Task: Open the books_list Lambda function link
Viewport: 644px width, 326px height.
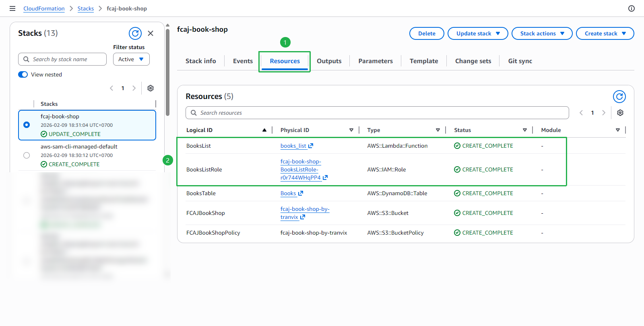Action: point(293,146)
